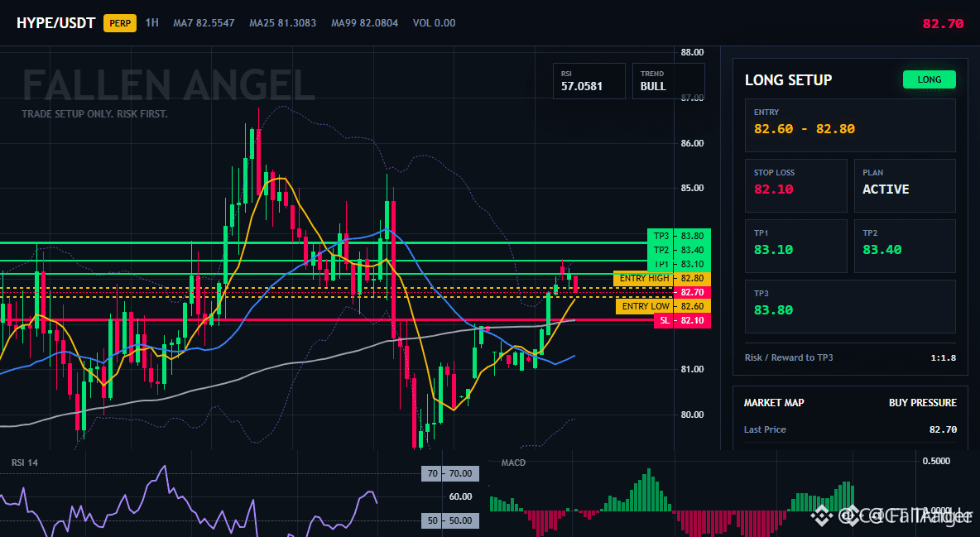Screen dimensions: 980x537
Task: Click the MACD panel label
Action: (513, 463)
